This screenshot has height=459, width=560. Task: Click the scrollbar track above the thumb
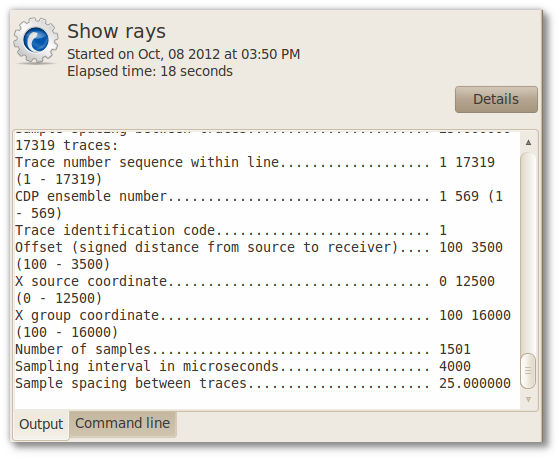click(528, 252)
